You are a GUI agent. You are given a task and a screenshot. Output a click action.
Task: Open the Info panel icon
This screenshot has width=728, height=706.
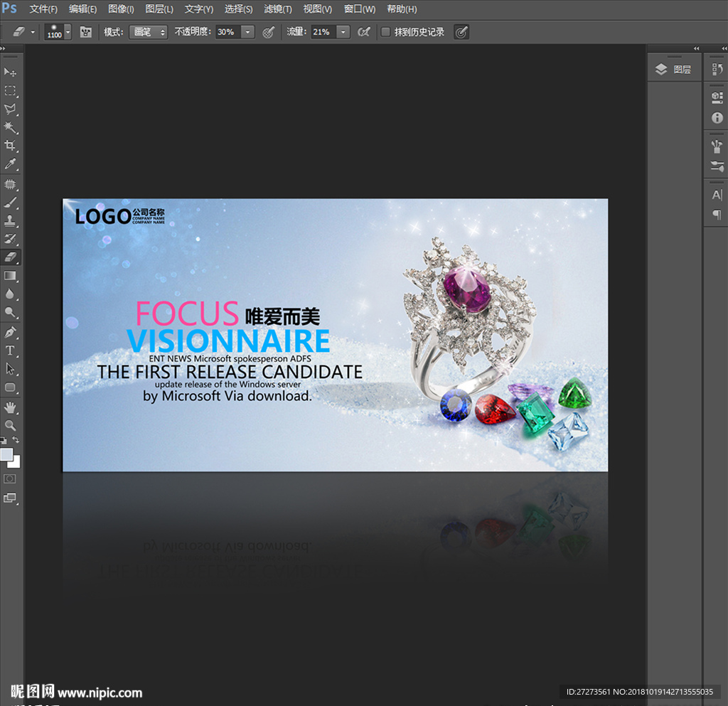click(x=717, y=118)
